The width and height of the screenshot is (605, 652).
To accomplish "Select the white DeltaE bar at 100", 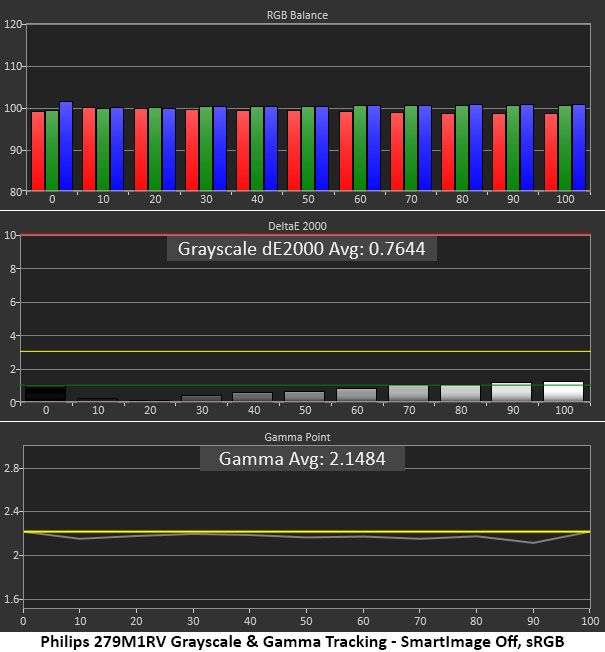I will coord(563,391).
